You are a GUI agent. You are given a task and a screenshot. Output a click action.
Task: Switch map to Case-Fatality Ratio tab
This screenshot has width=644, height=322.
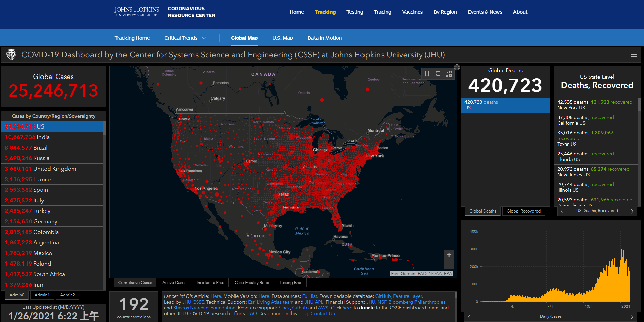252,283
